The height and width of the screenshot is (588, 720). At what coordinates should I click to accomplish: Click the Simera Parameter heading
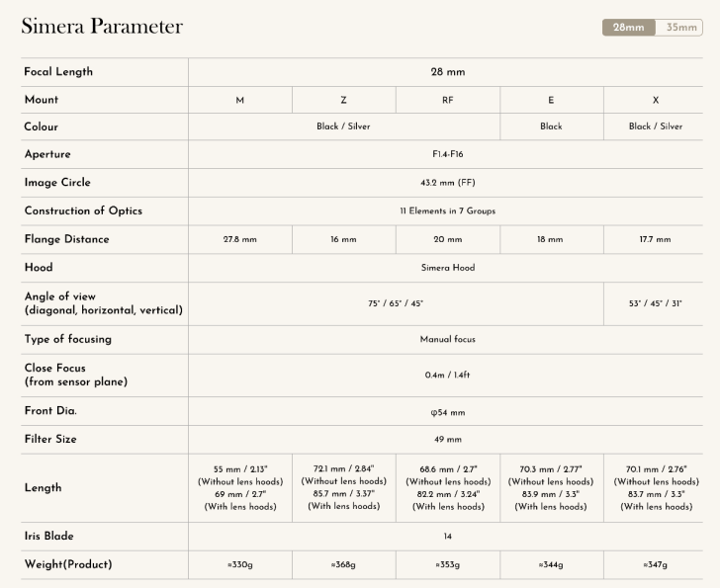click(102, 27)
